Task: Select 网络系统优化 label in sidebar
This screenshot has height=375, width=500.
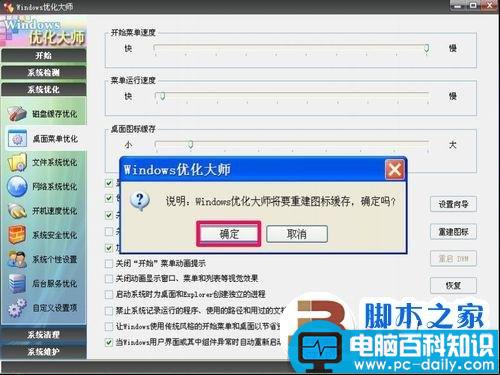Action: tap(55, 187)
